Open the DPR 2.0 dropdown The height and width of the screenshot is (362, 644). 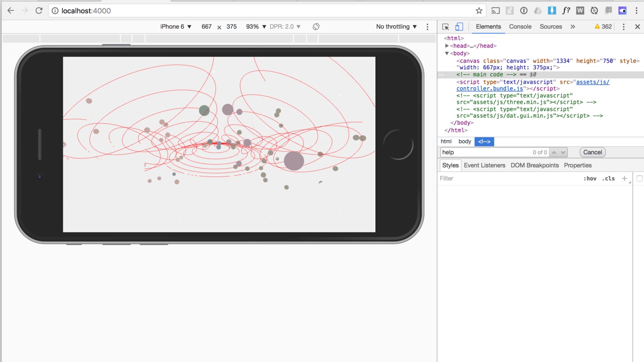click(285, 27)
